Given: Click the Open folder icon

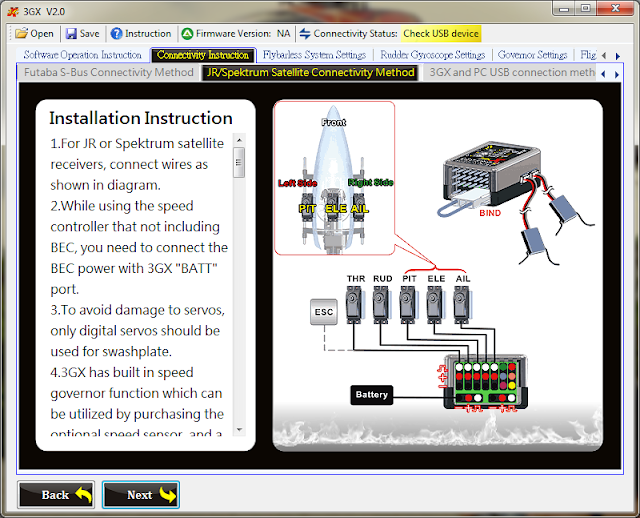Looking at the screenshot, I should pyautogui.click(x=21, y=33).
